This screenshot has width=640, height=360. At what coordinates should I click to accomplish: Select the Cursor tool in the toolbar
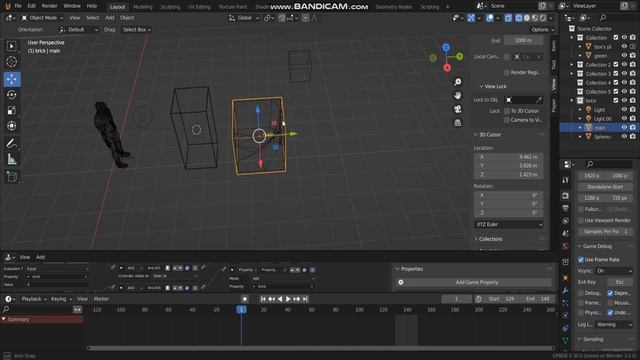coord(11,62)
